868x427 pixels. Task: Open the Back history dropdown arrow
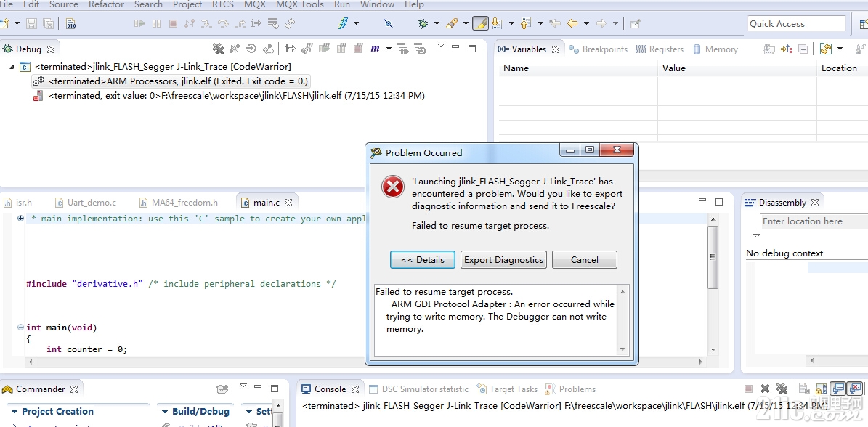[586, 24]
